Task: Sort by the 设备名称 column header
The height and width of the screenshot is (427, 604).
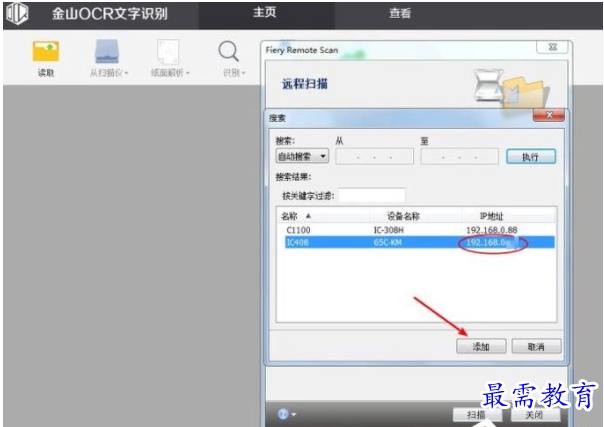Action: [x=416, y=216]
